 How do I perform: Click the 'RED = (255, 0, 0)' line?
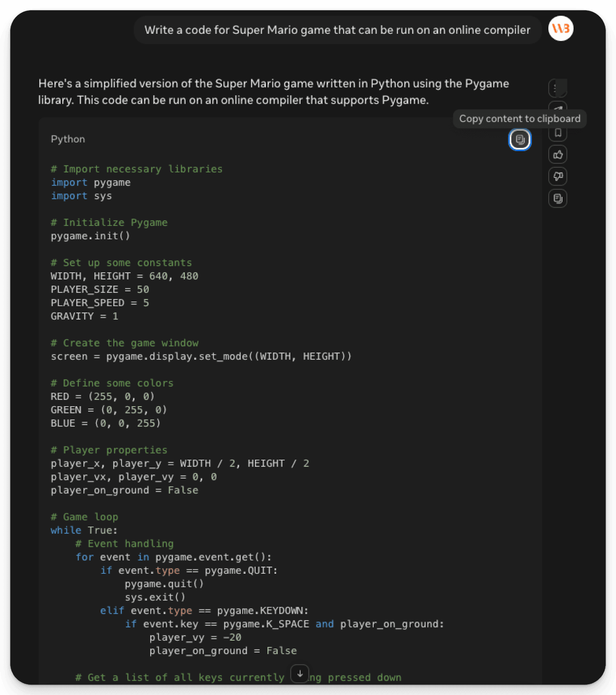pyautogui.click(x=102, y=397)
